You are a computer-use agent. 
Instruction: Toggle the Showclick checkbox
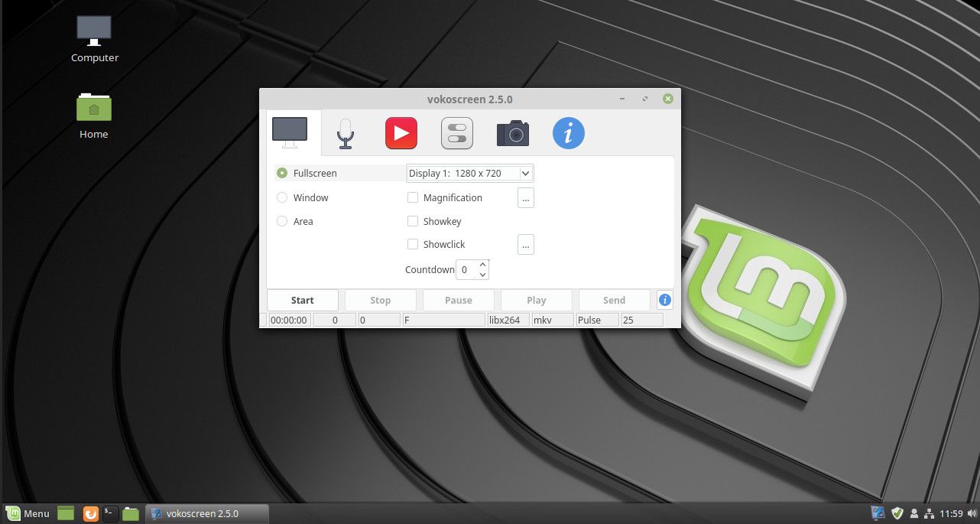point(413,244)
